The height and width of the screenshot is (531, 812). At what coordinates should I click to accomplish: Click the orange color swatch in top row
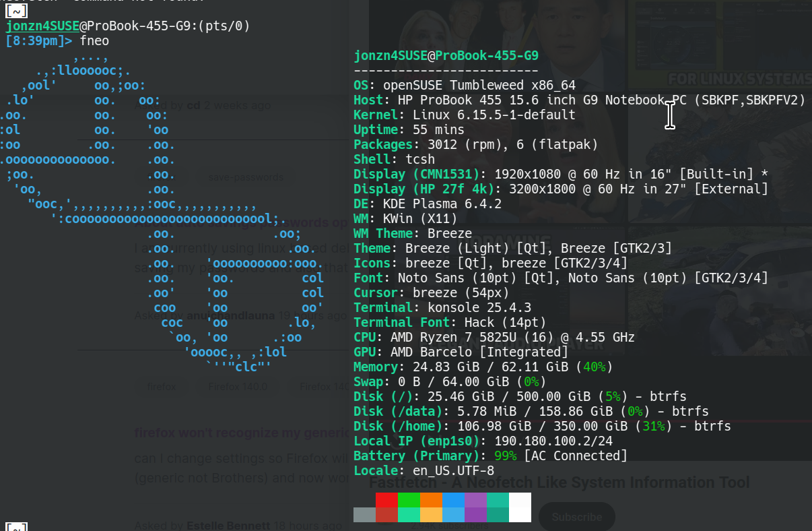(431, 500)
